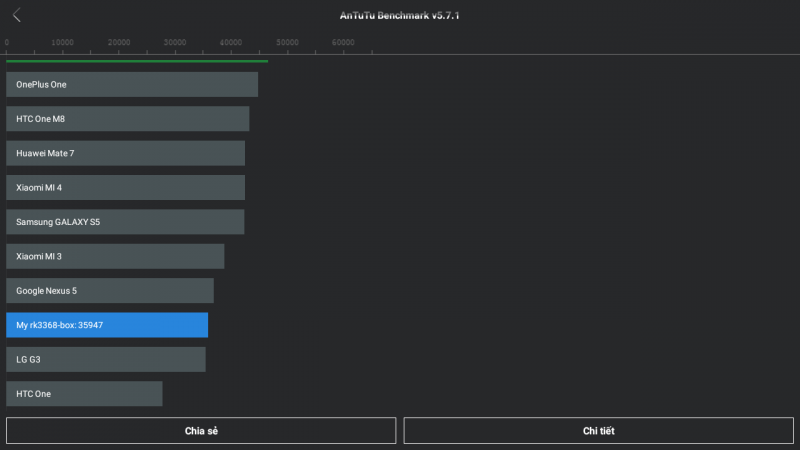Select the Google Nexus 5 bar

(110, 290)
